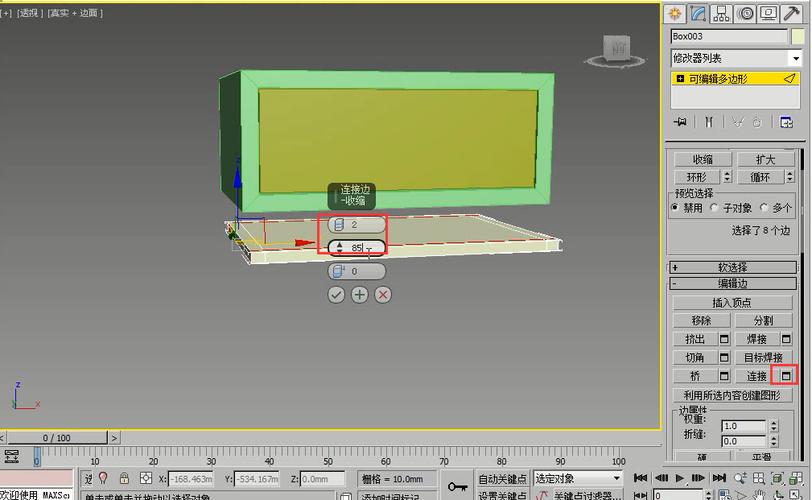Toggle the Auto Key (自动关键点) button
This screenshot has width=812, height=500.
tap(502, 479)
